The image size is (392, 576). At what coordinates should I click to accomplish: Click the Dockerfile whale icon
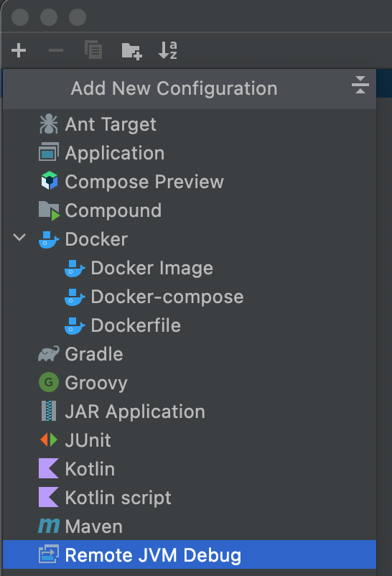(75, 326)
